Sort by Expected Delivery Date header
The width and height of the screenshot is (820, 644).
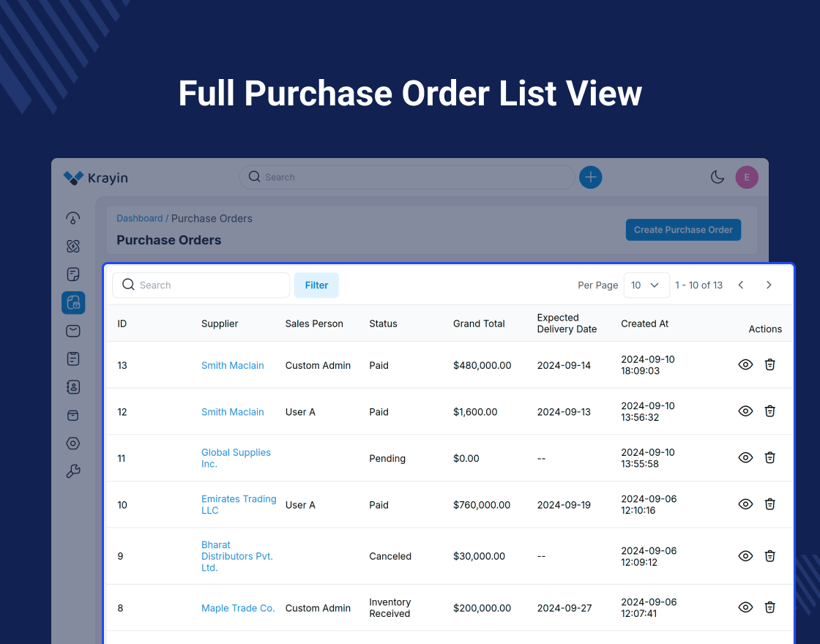click(x=567, y=323)
